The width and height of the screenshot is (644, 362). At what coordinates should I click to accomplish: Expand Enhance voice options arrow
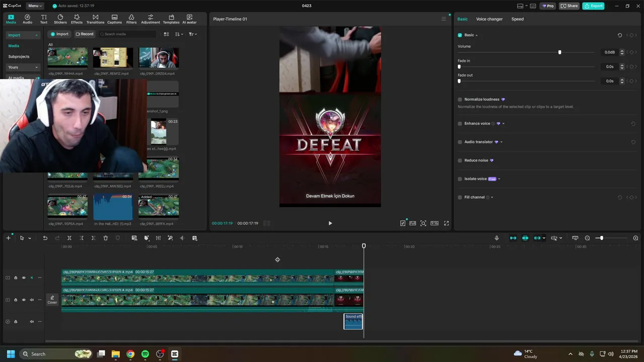pyautogui.click(x=503, y=124)
